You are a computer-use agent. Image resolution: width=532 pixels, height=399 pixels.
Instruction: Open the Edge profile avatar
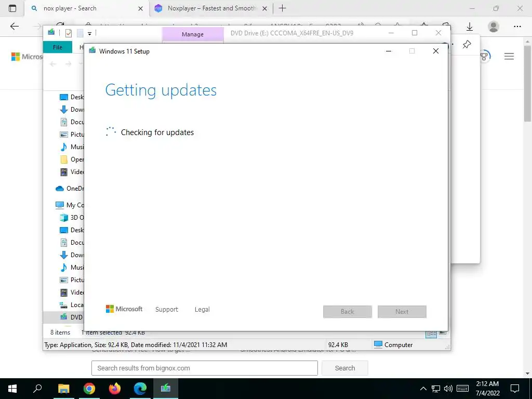(494, 26)
